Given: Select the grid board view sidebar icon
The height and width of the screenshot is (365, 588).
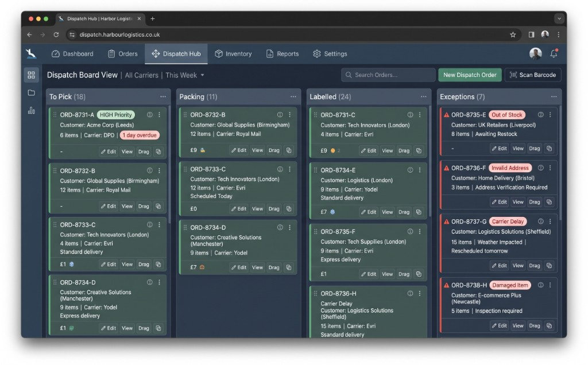Looking at the screenshot, I should [32, 75].
